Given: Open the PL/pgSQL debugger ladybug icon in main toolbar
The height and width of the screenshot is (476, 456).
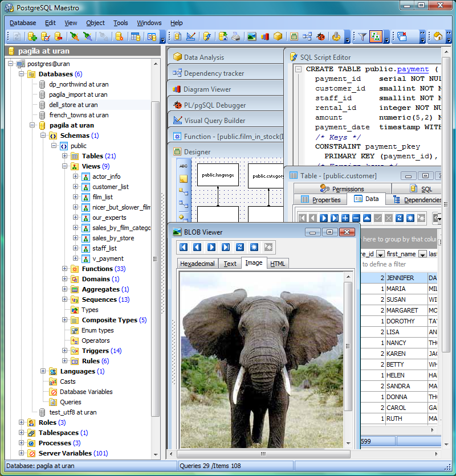Looking at the screenshot, I should coord(321,36).
